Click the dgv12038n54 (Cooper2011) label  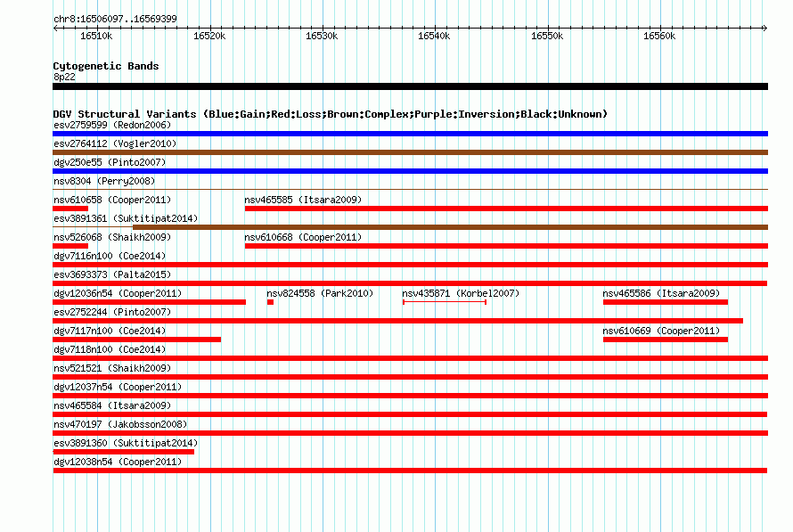[118, 462]
